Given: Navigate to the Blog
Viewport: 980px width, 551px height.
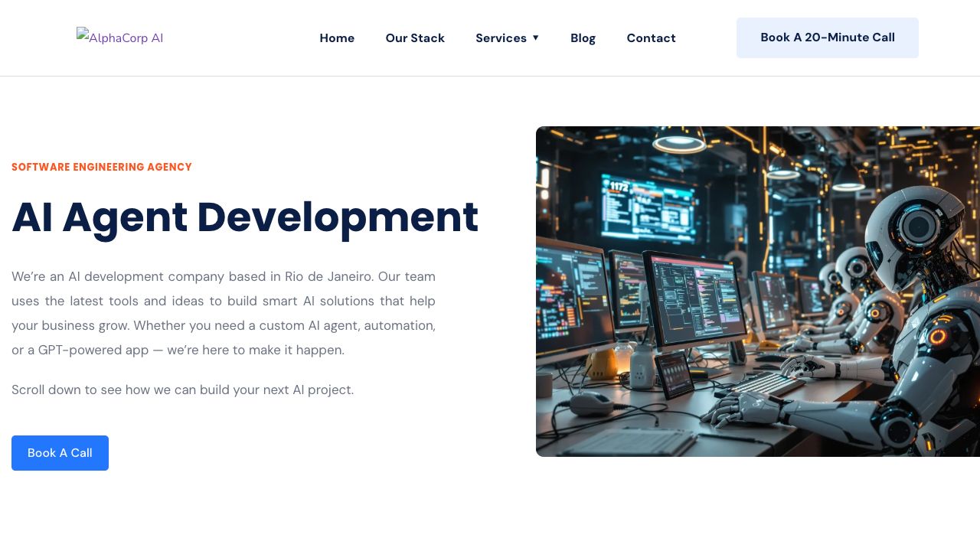Looking at the screenshot, I should tap(583, 38).
